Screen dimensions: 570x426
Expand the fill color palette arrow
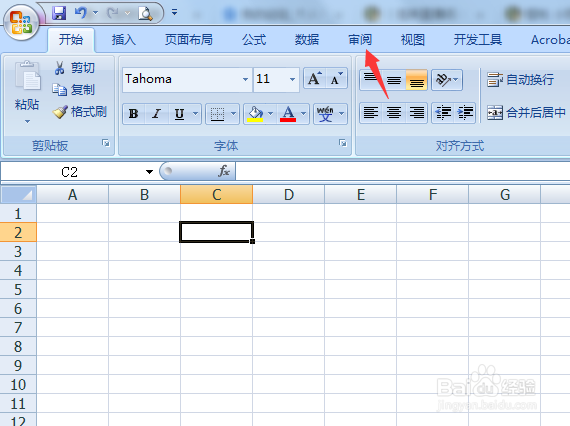pos(270,114)
